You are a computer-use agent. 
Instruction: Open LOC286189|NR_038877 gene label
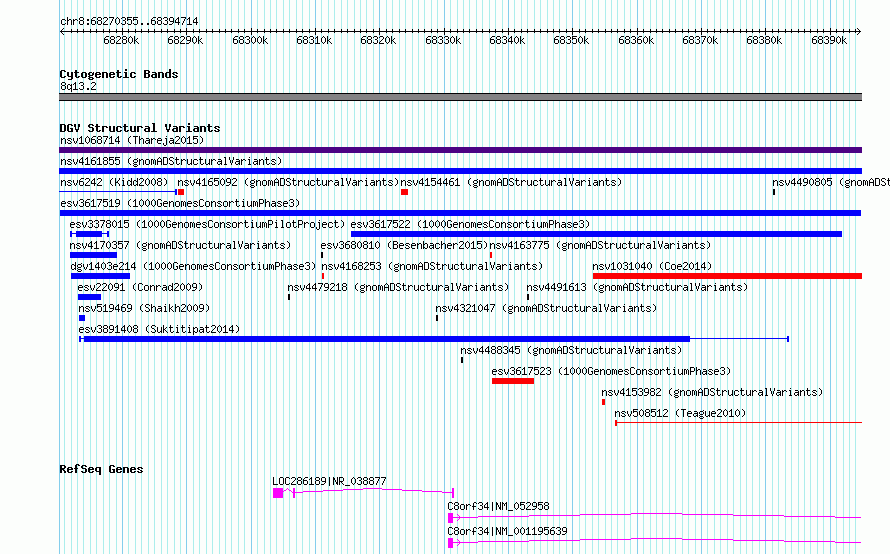point(329,481)
